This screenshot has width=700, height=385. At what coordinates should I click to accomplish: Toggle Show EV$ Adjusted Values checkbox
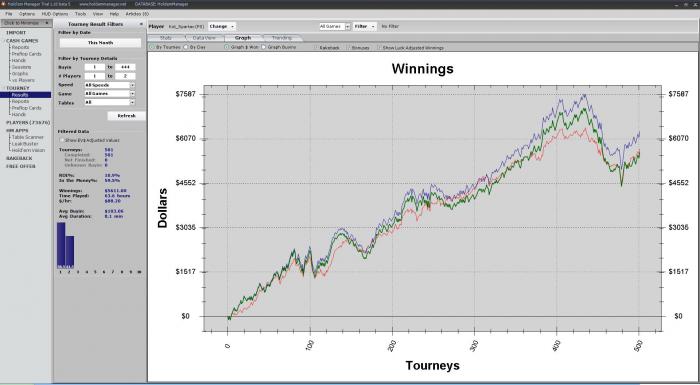(x=62, y=140)
